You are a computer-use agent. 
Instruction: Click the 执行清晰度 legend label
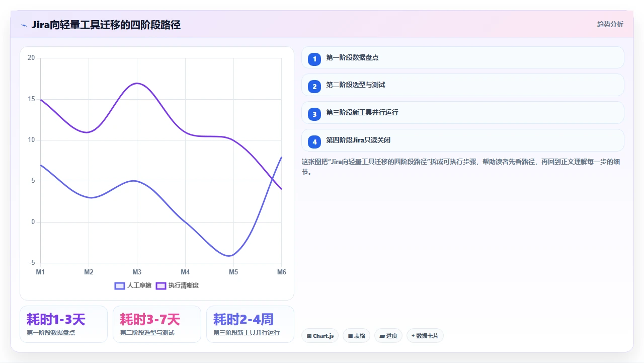(x=184, y=285)
